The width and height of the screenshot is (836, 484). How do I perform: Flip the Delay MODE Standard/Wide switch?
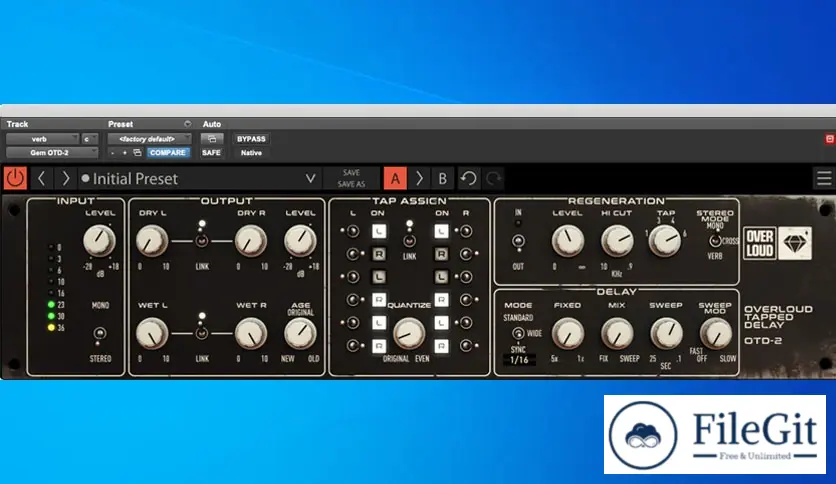518,333
